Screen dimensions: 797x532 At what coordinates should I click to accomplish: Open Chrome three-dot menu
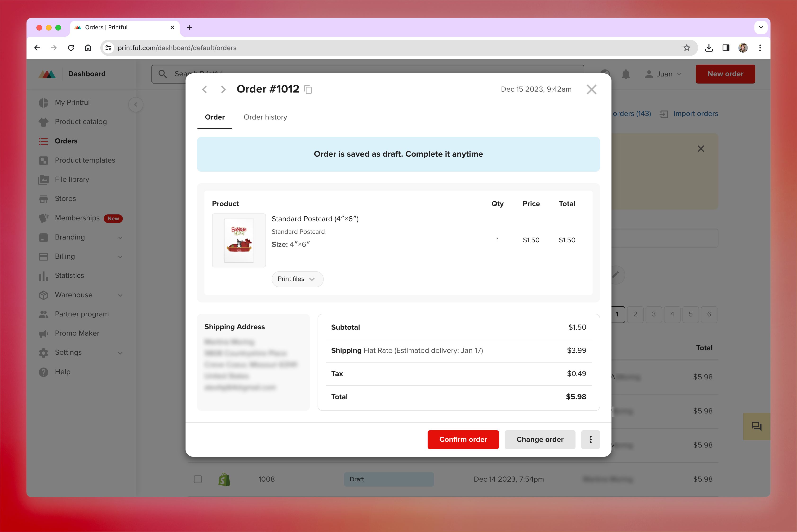[760, 48]
